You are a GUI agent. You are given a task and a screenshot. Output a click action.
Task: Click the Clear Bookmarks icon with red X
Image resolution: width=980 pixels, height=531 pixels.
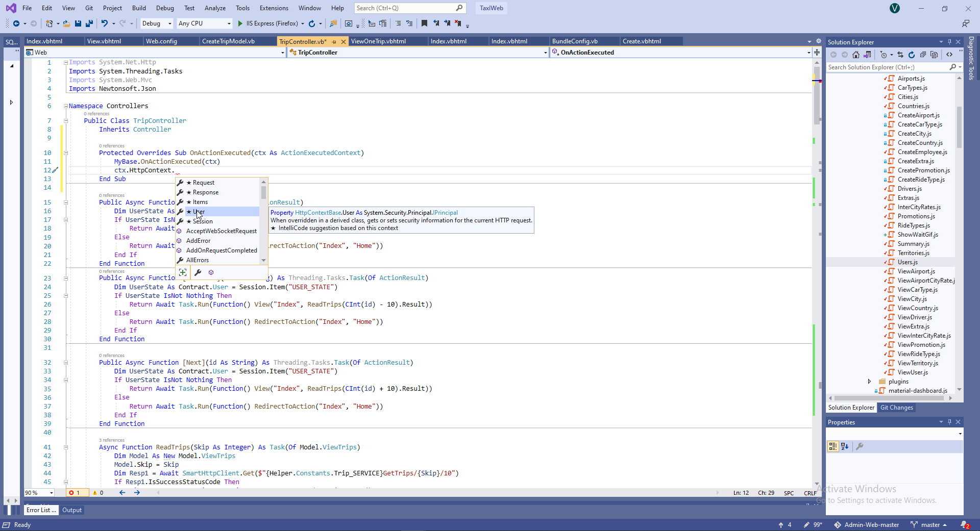(458, 23)
